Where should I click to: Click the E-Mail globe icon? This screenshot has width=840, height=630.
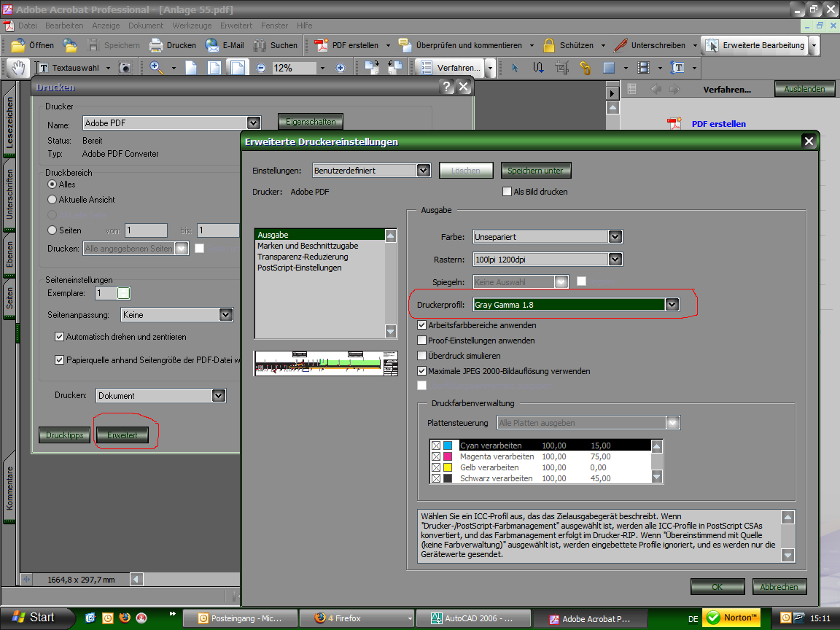(212, 45)
